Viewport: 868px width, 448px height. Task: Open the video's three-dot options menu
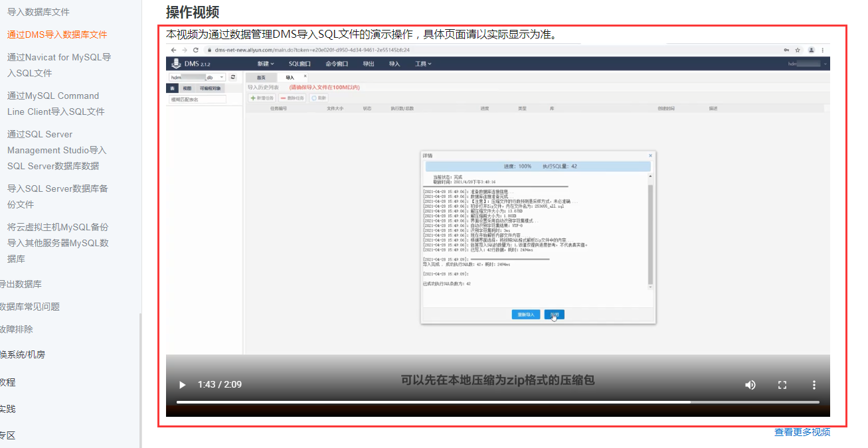point(814,385)
